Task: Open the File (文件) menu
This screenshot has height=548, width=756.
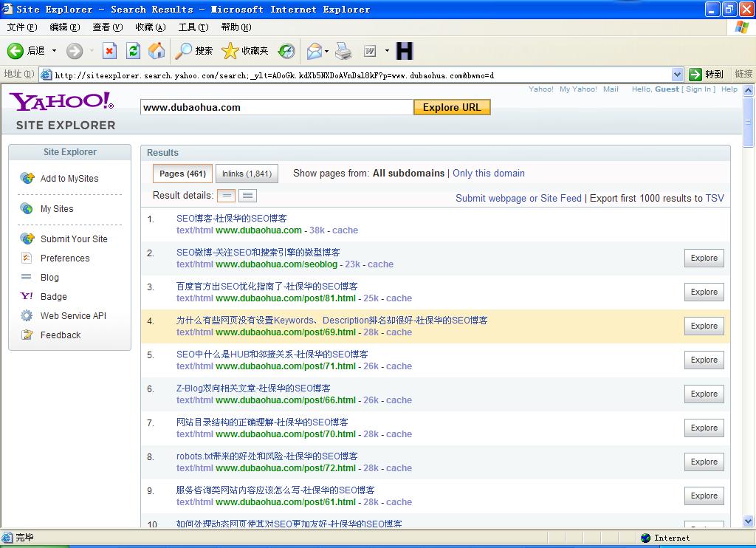Action: point(21,27)
